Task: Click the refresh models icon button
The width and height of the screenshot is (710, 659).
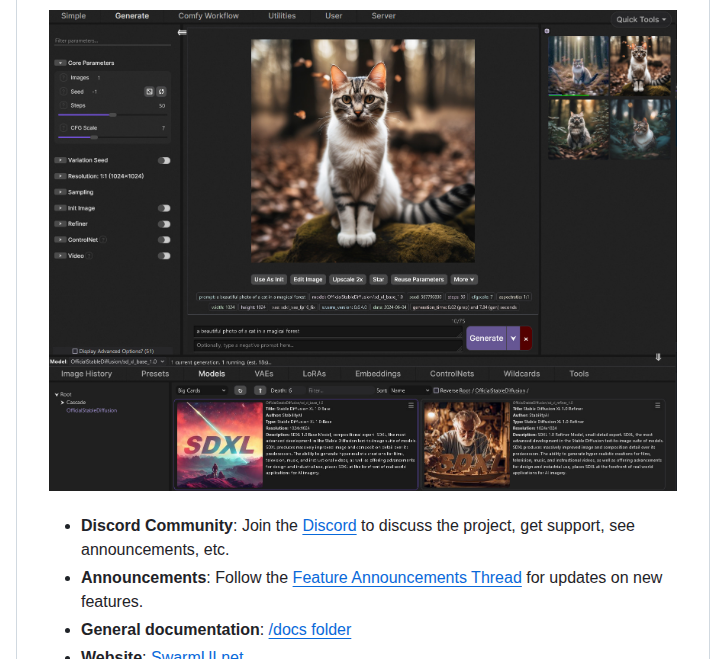Action: click(240, 390)
